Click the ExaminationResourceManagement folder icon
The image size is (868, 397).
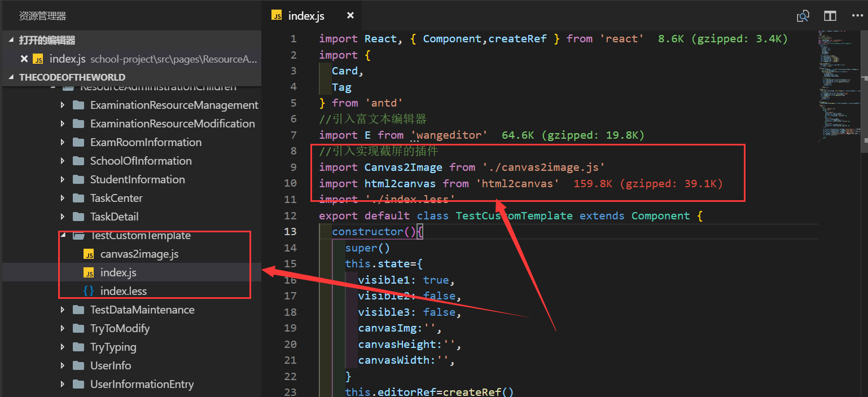click(x=78, y=105)
